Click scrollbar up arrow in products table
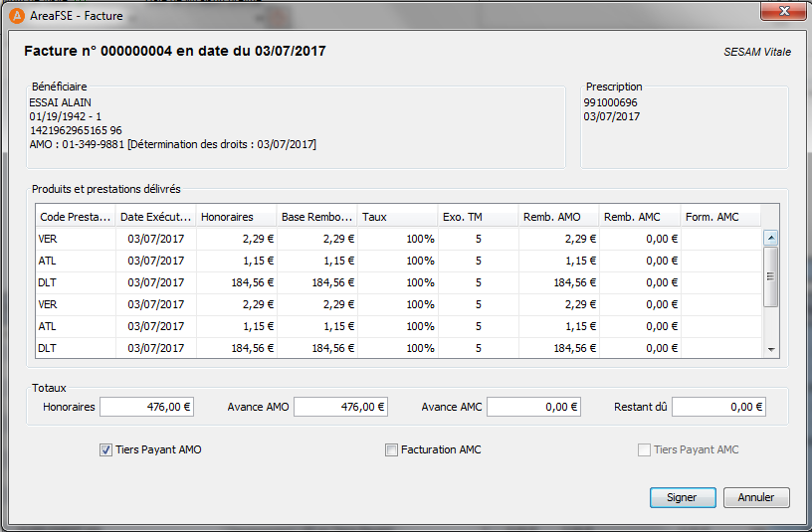The image size is (812, 532). [x=771, y=238]
